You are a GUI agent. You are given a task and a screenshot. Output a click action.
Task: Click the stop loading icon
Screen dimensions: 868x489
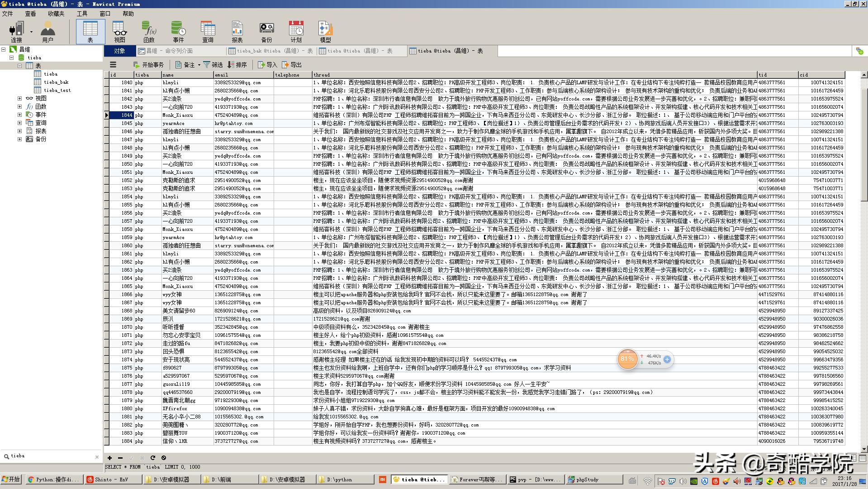164,458
